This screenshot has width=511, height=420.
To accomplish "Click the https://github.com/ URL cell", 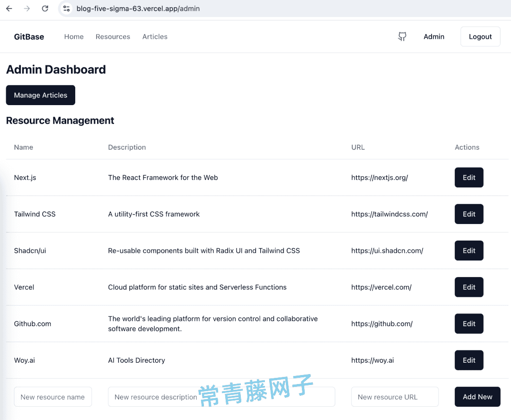I will tap(382, 323).
